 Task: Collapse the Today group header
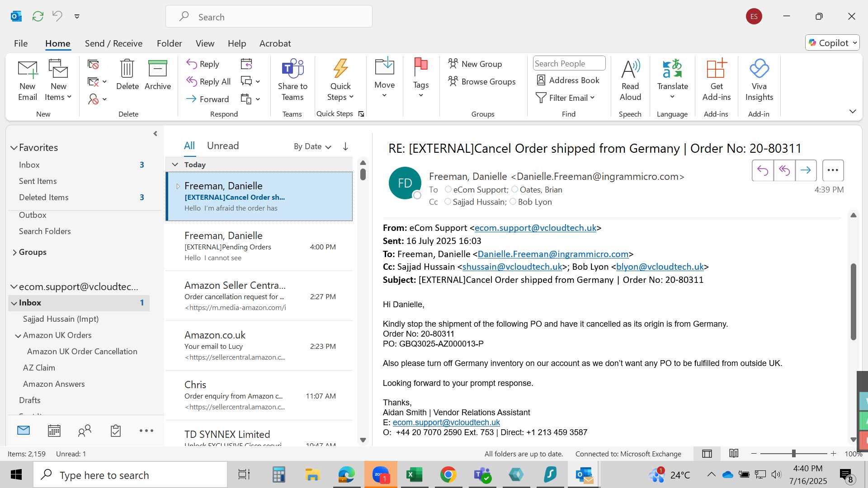coord(175,164)
